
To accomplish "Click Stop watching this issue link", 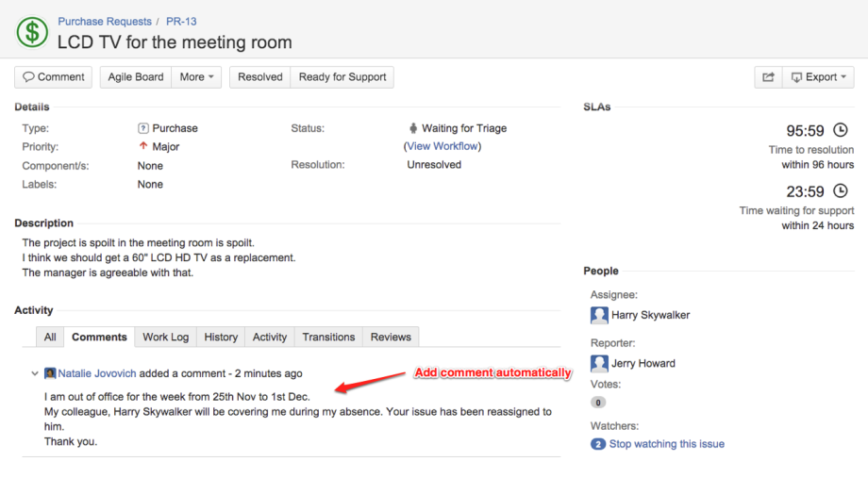I will 666,444.
